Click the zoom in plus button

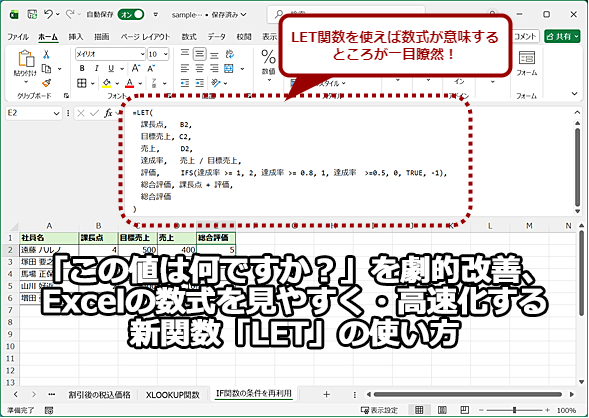click(548, 410)
